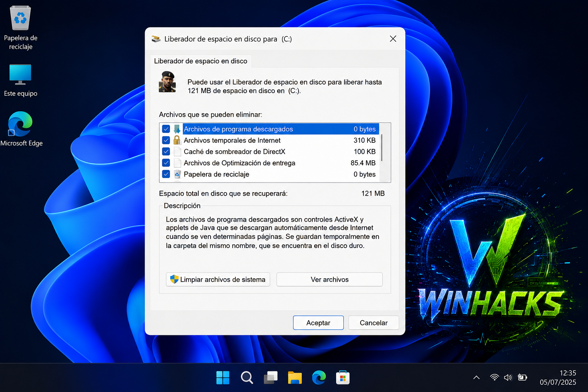Open the Windows Start menu
588x392 pixels.
[222, 377]
